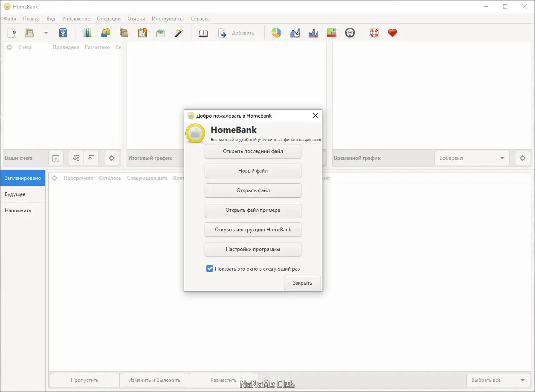
Task: Click Открыть последний файл button
Action: pyautogui.click(x=253, y=151)
